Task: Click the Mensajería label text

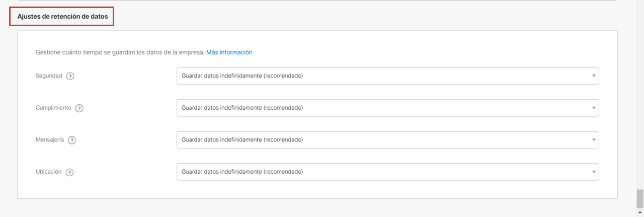Action: 50,140
